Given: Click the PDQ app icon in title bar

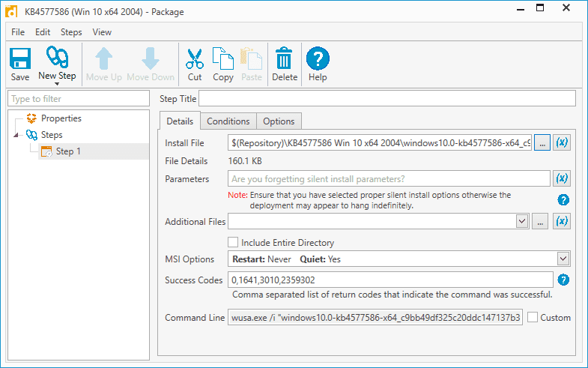Looking at the screenshot, I should click(x=11, y=11).
